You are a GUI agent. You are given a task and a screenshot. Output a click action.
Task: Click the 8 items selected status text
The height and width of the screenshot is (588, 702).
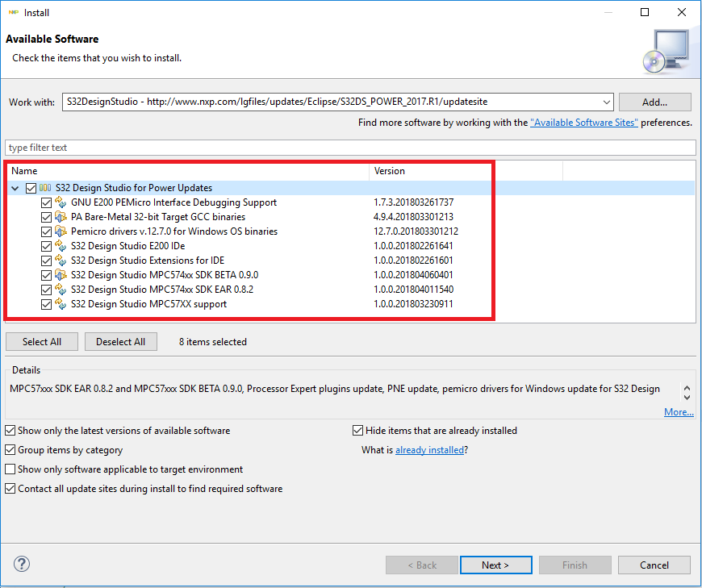[213, 342]
